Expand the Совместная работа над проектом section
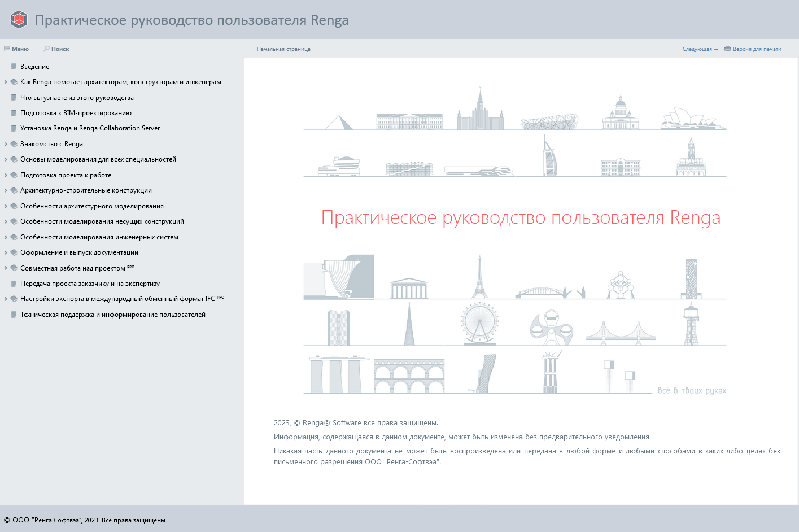This screenshot has height=532, width=799. pyautogui.click(x=6, y=268)
